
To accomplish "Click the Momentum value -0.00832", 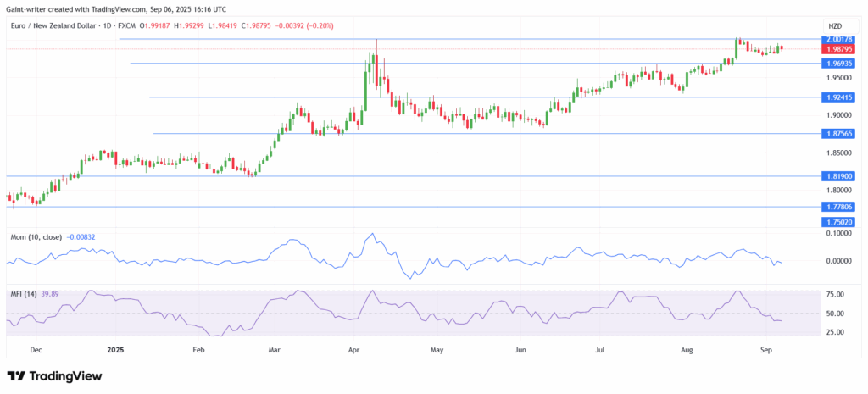I will point(82,237).
